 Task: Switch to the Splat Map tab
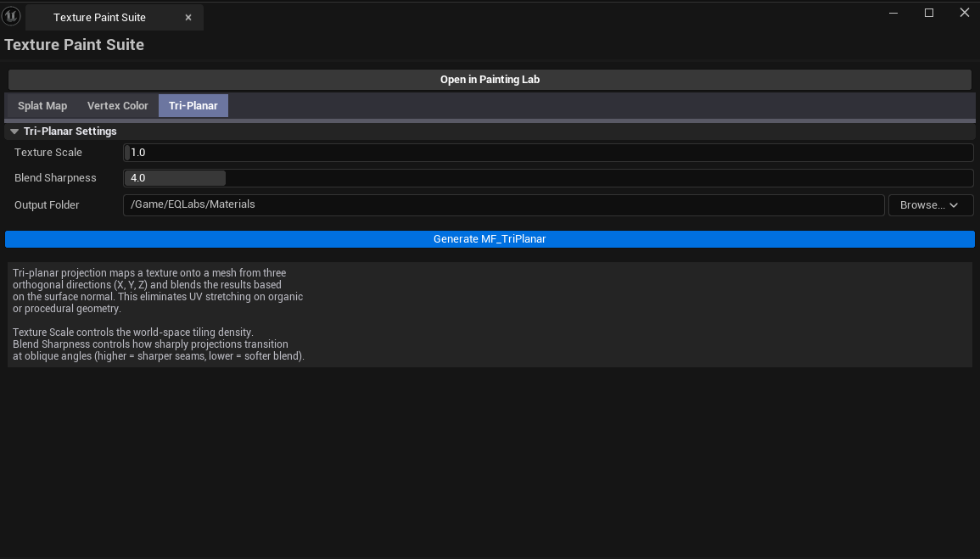42,105
